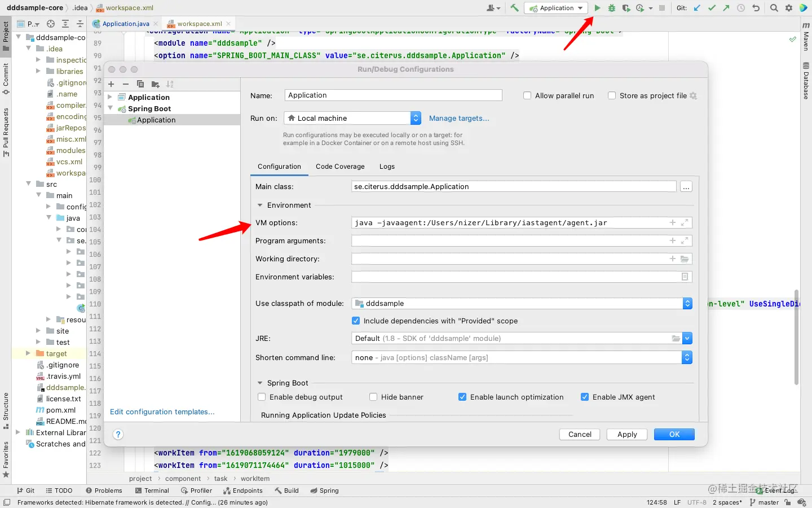
Task: Check the Hide banner option
Action: coord(373,397)
